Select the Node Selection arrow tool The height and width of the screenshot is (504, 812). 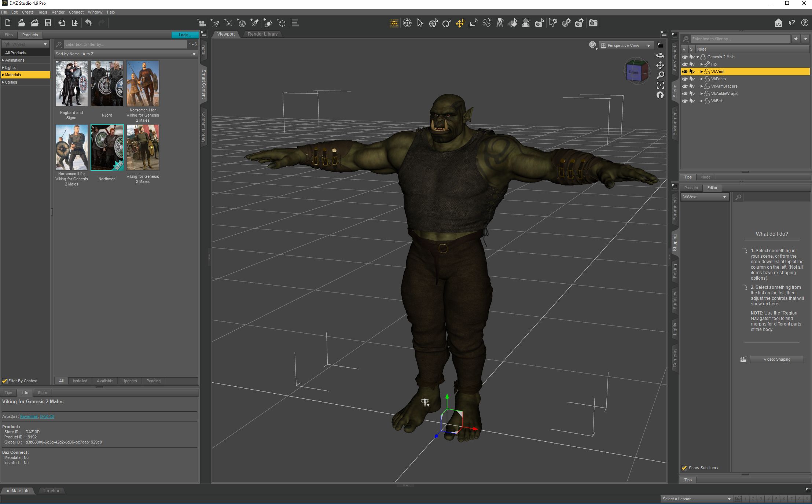[420, 23]
